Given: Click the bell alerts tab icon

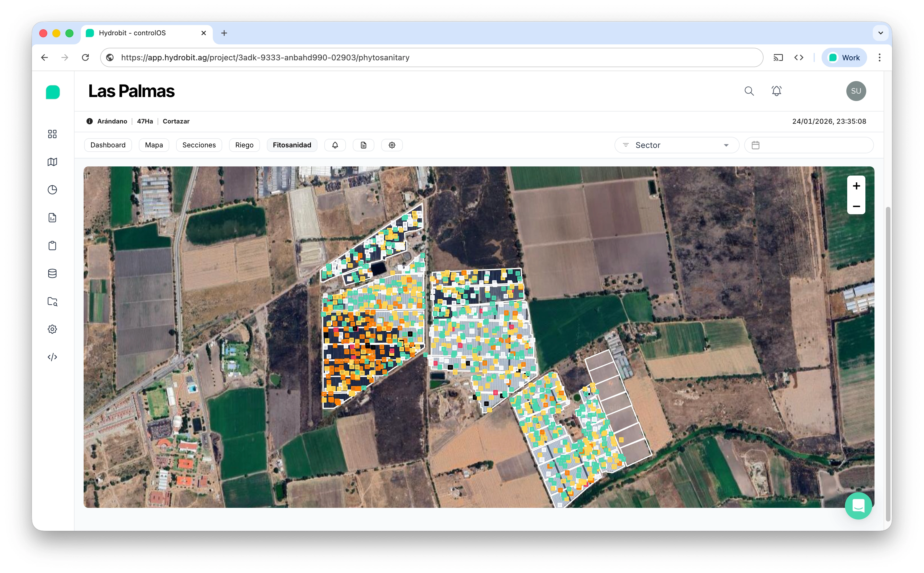Looking at the screenshot, I should point(335,145).
